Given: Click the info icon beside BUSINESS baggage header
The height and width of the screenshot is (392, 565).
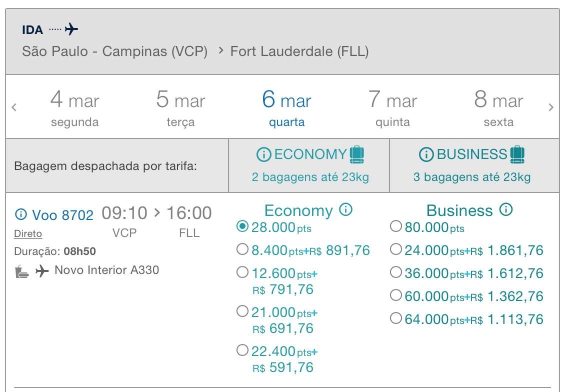Looking at the screenshot, I should [426, 154].
